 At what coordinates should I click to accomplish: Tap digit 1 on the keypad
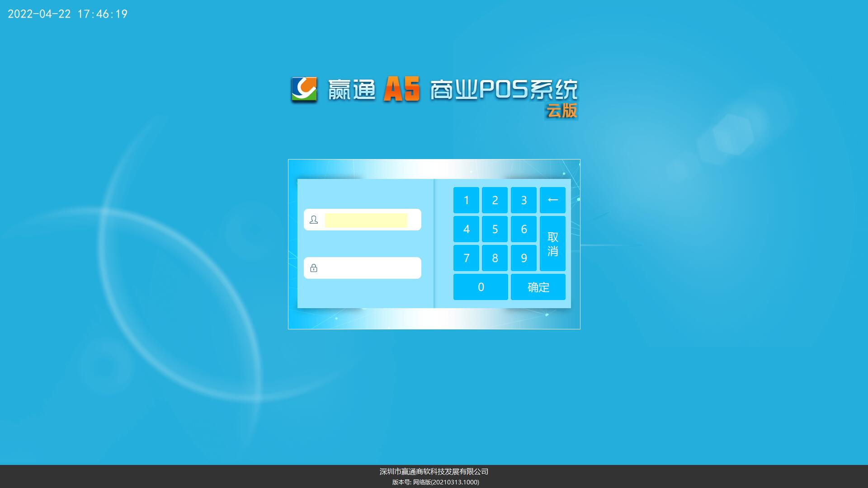[x=466, y=200]
